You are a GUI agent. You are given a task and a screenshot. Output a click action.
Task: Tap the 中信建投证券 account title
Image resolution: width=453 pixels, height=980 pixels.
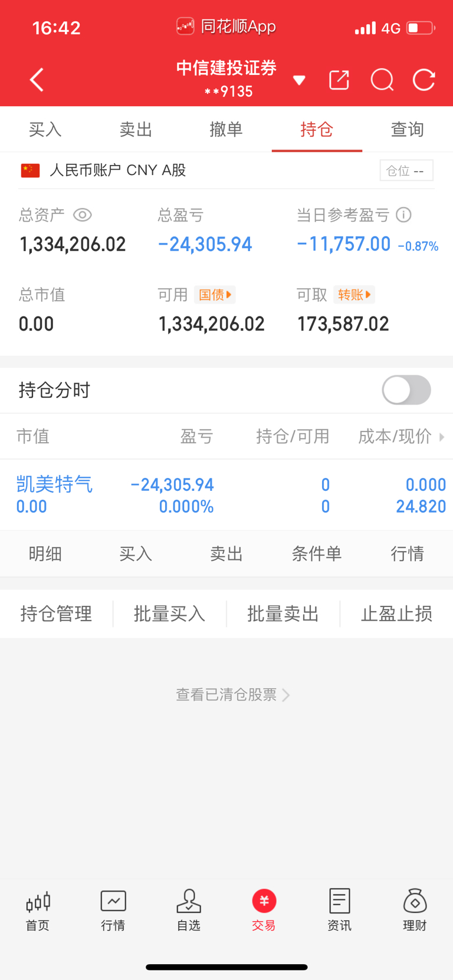click(x=226, y=68)
